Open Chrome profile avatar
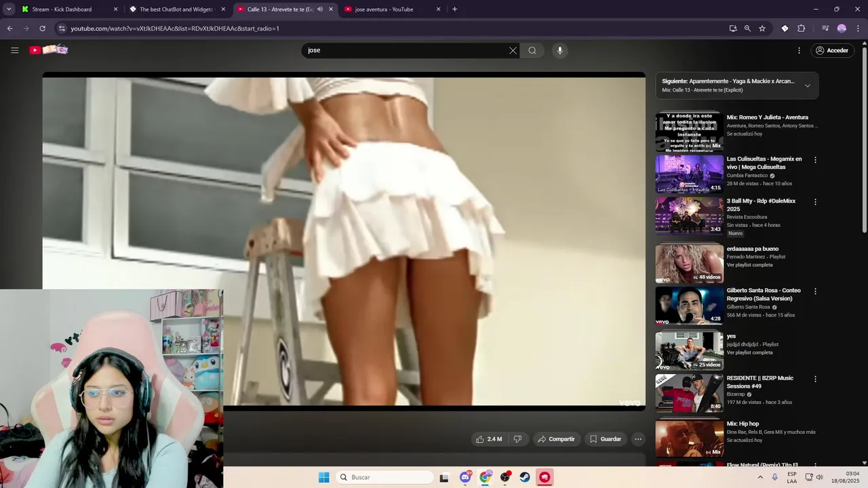Screen dimensions: 868x488 [x=842, y=28]
